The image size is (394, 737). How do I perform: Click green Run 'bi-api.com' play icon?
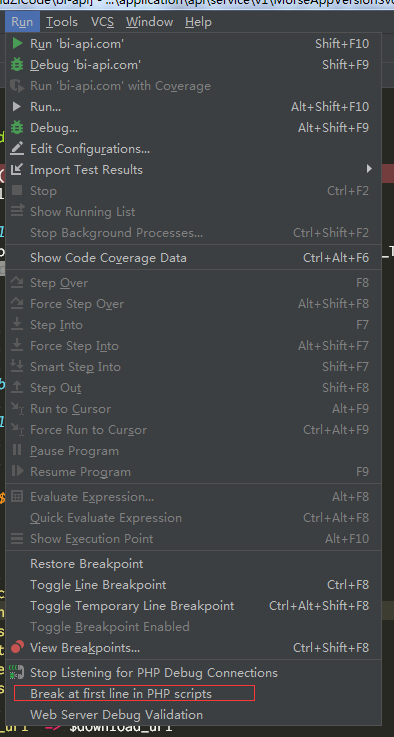click(17, 44)
